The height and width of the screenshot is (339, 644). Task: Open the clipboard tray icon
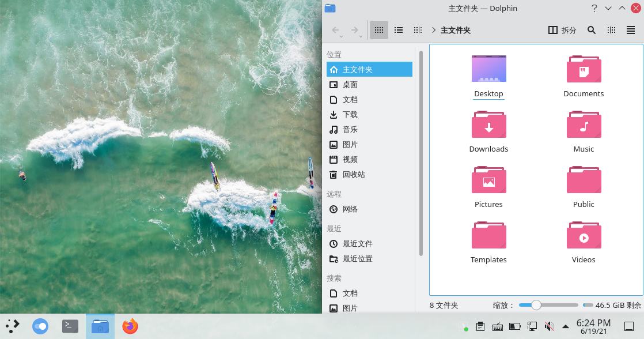[x=480, y=327]
